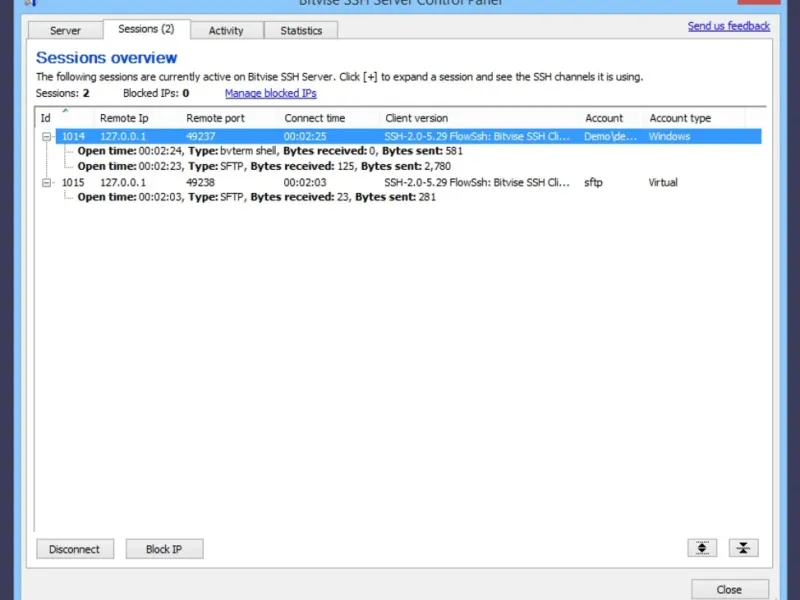
Task: Open the Manage blocked IPs link
Action: tap(270, 93)
